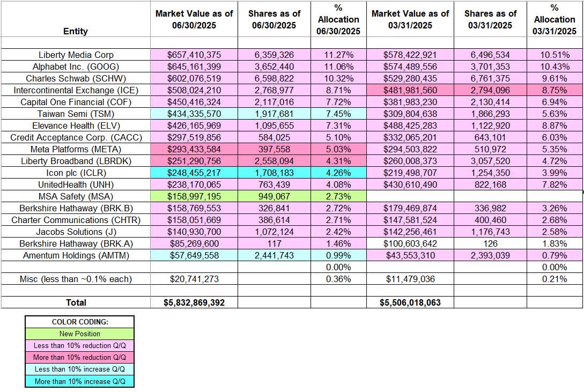
Task: Click MSA Safety's 2.73% allocation cell
Action: coord(337,196)
